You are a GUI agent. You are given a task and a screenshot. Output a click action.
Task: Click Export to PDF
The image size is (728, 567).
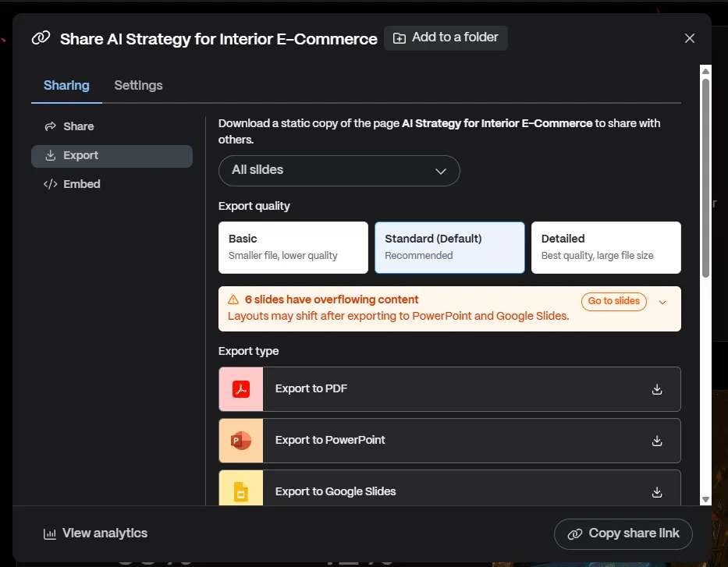point(449,389)
